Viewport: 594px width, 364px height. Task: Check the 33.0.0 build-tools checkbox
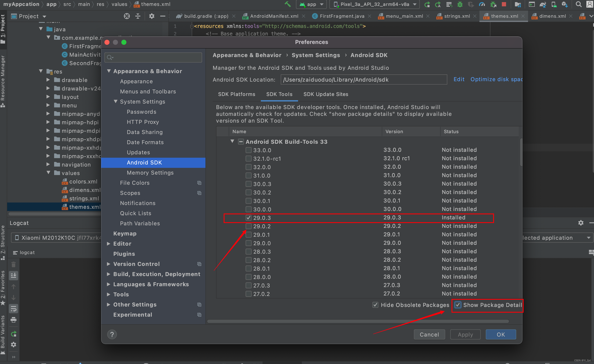(x=248, y=150)
